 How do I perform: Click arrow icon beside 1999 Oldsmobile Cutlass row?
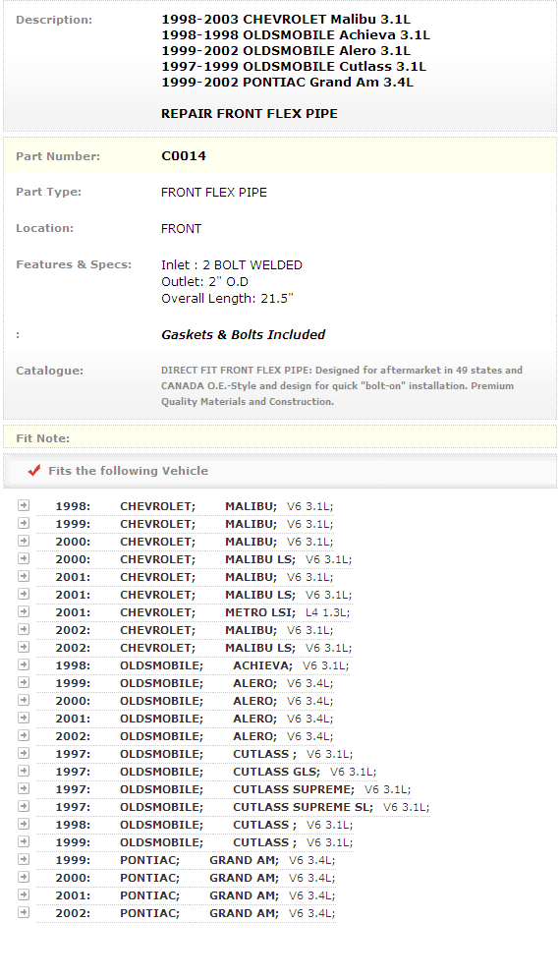24,841
